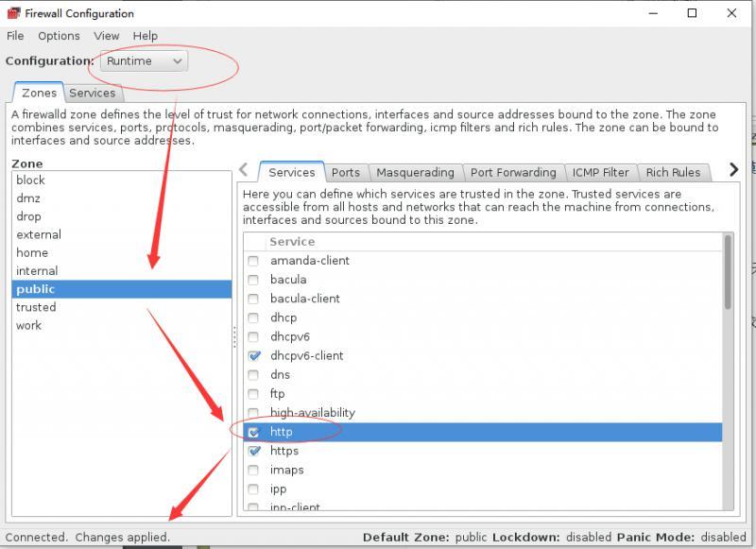Open the View menu
This screenshot has width=756, height=549.
coord(106,36)
